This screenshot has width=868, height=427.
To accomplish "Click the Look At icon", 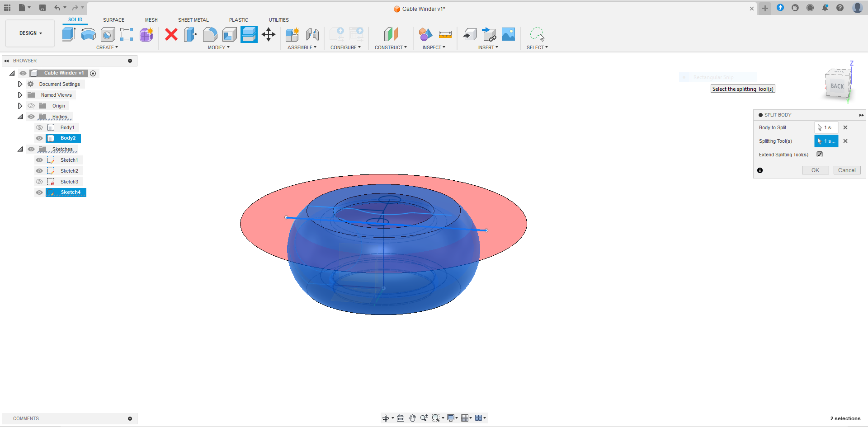I will pyautogui.click(x=401, y=418).
